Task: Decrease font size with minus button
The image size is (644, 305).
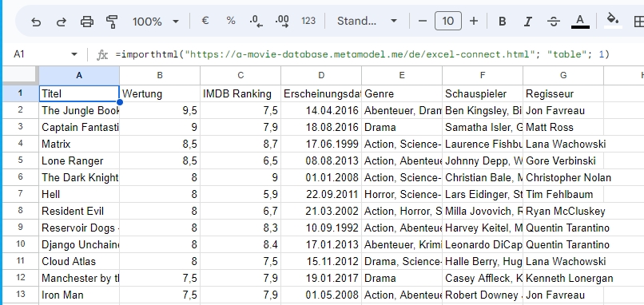Action: (x=423, y=21)
